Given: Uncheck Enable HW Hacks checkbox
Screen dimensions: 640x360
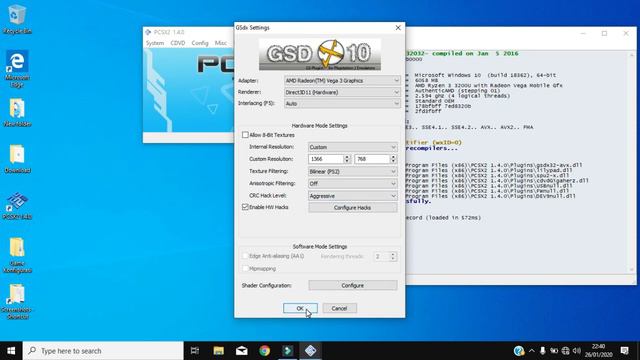Looking at the screenshot, I should point(245,207).
